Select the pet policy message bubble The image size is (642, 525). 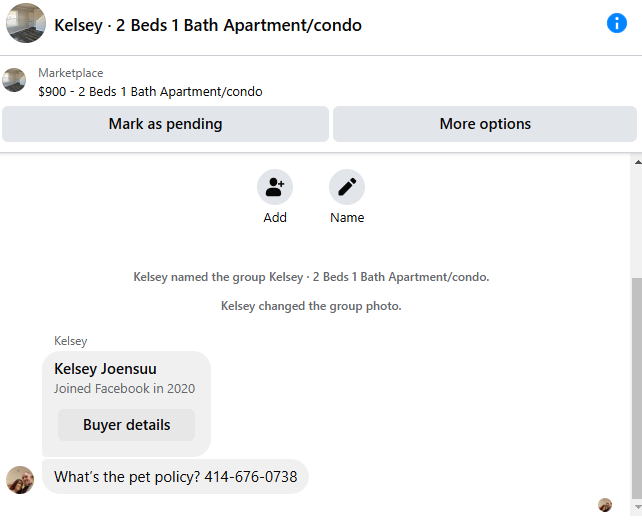click(175, 477)
